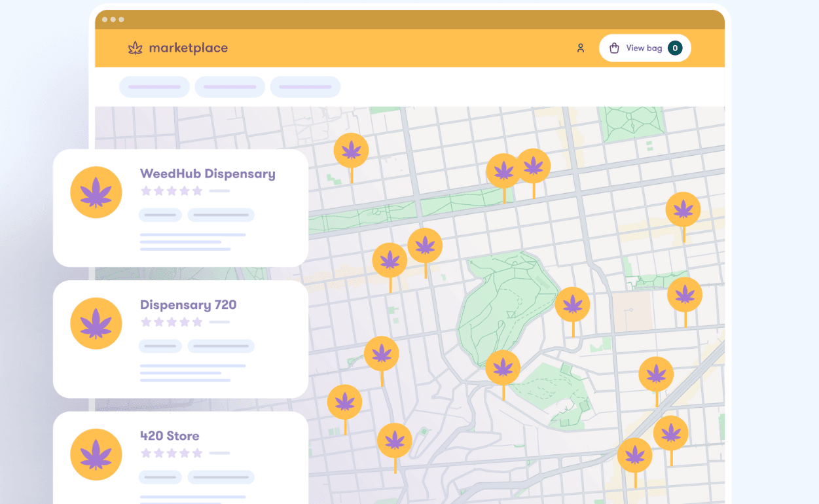
Task: Click the star rating under 420 Store
Action: [172, 453]
